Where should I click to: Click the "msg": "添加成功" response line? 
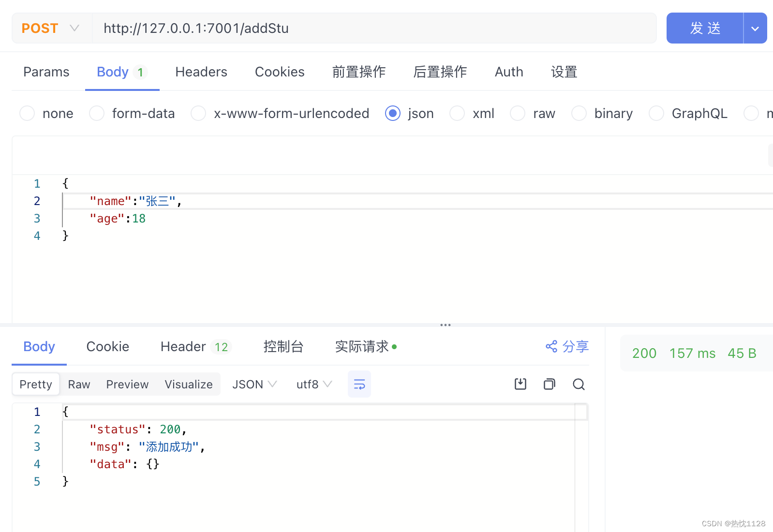click(148, 447)
